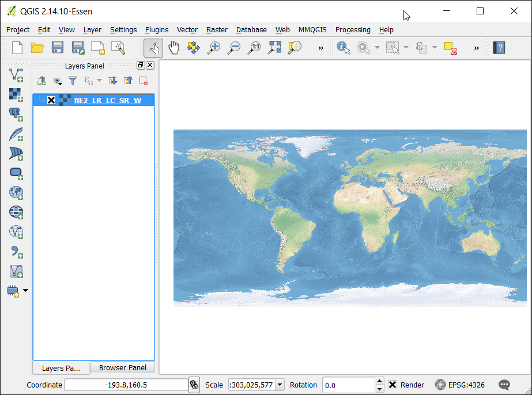Open the Scale dropdown list
Screen dimensions: 532x395
point(280,385)
